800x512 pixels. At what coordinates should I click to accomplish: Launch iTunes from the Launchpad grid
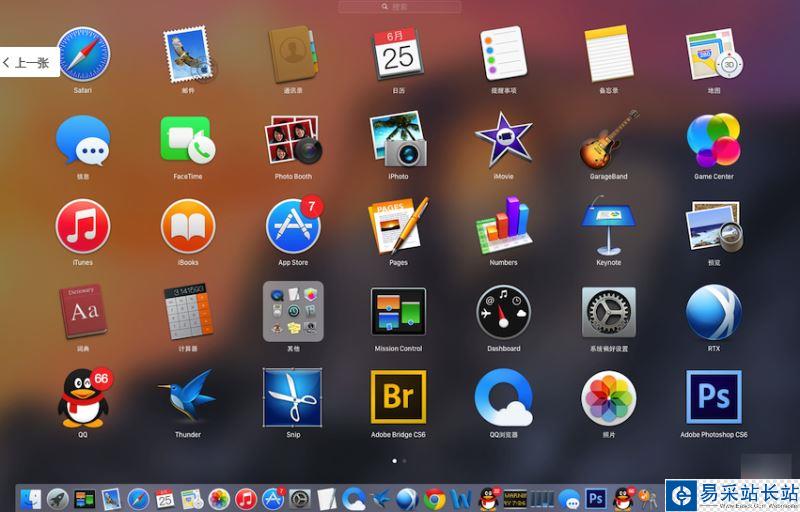[x=83, y=226]
